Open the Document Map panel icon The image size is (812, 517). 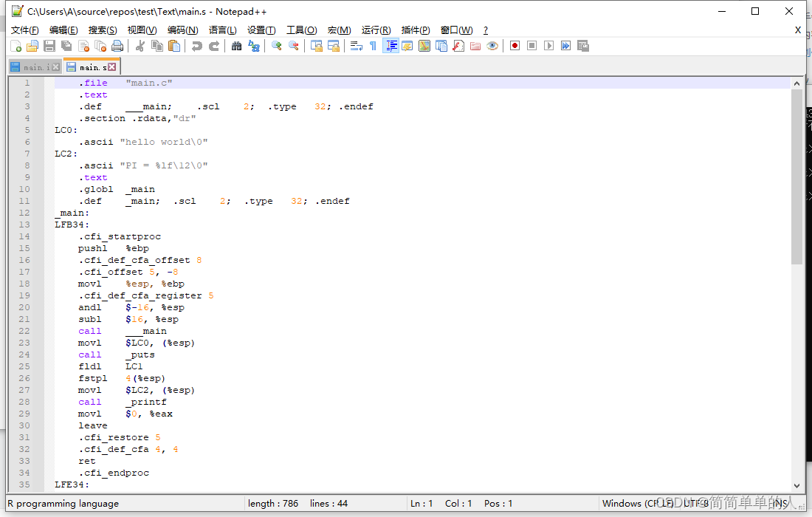[x=424, y=46]
